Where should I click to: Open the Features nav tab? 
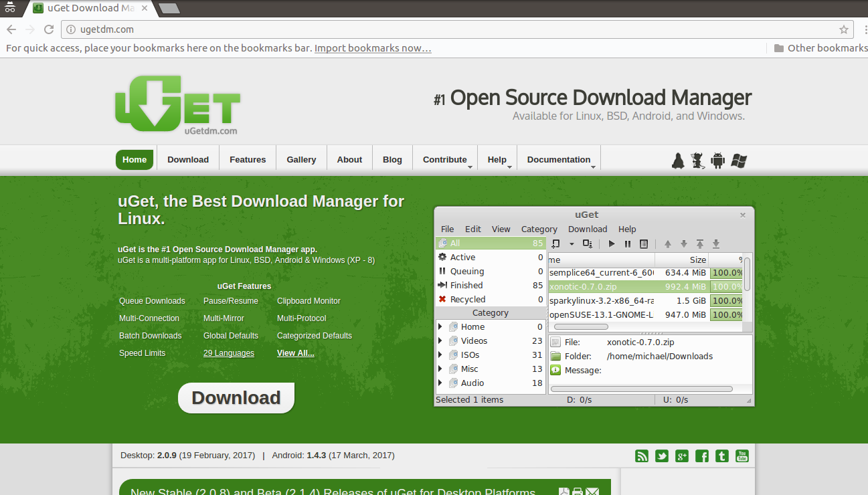pyautogui.click(x=248, y=160)
